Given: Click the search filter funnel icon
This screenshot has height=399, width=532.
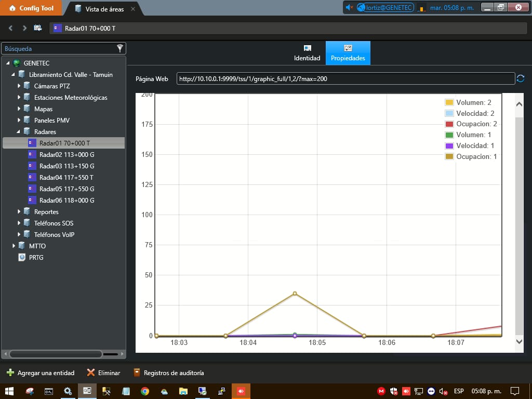Looking at the screenshot, I should coord(120,48).
